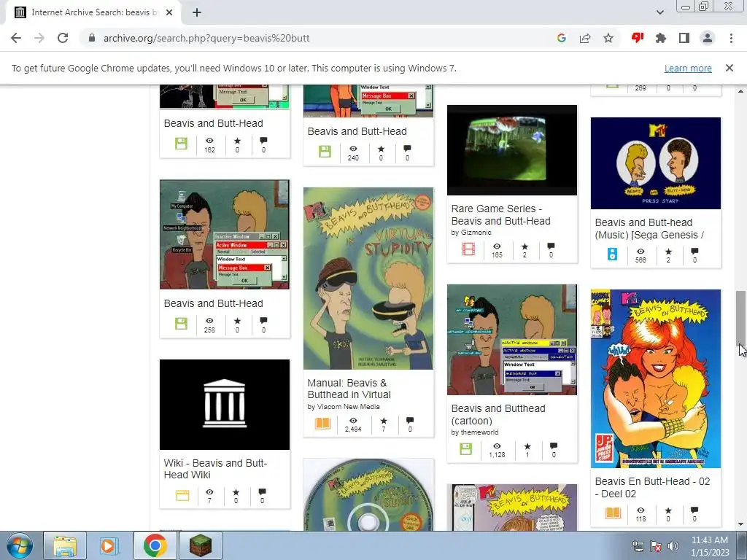747x560 pixels.
Task: View site information lock icon
Action: tap(92, 38)
